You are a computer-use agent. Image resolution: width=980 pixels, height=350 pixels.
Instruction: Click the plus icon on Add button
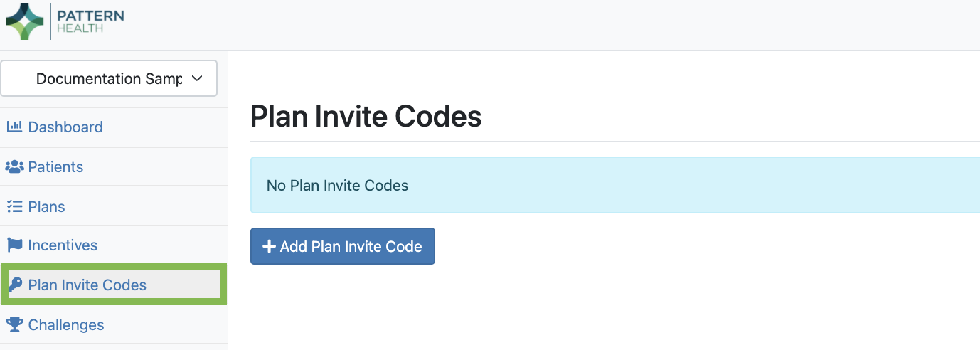coord(269,246)
